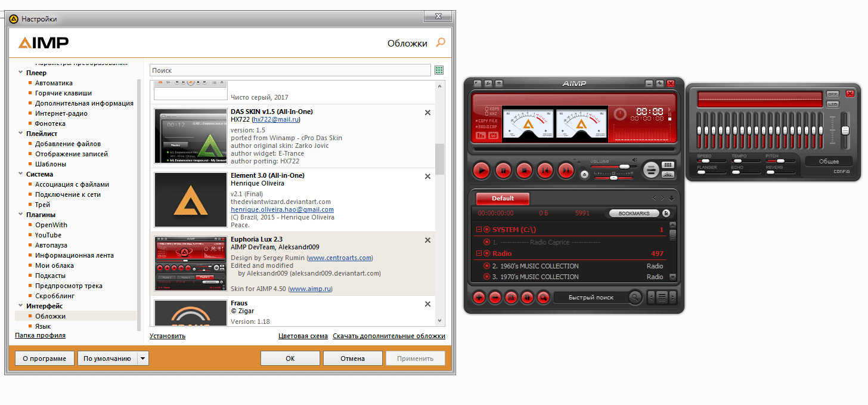This screenshot has width=868, height=405.
Task: Click Скачать дополнительные обложки link
Action: (x=389, y=336)
